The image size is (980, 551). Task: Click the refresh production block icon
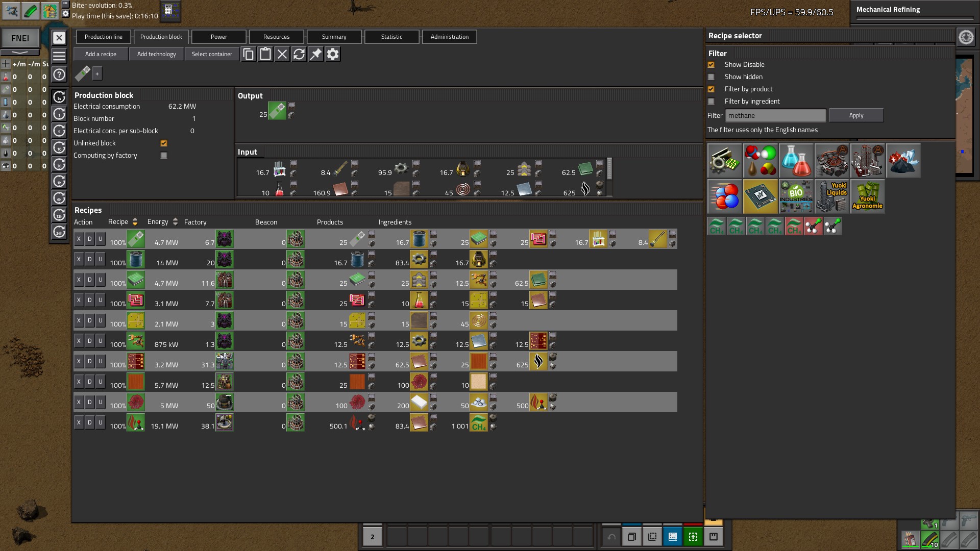(299, 54)
